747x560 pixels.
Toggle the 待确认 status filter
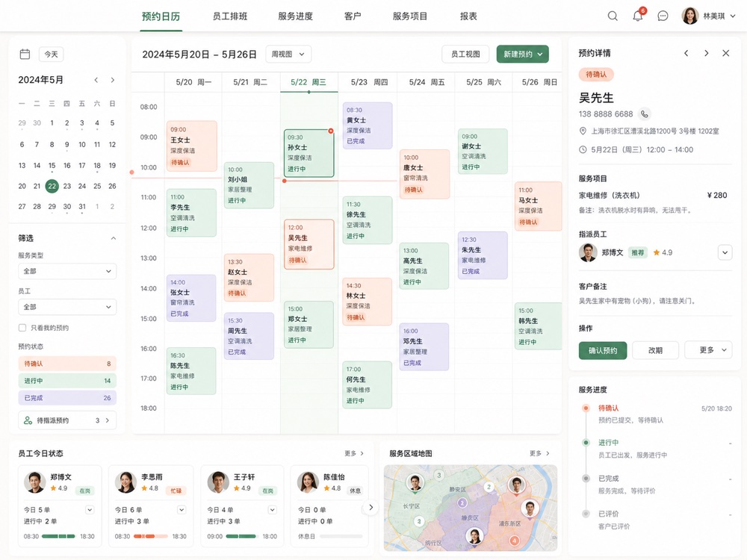[x=67, y=364]
